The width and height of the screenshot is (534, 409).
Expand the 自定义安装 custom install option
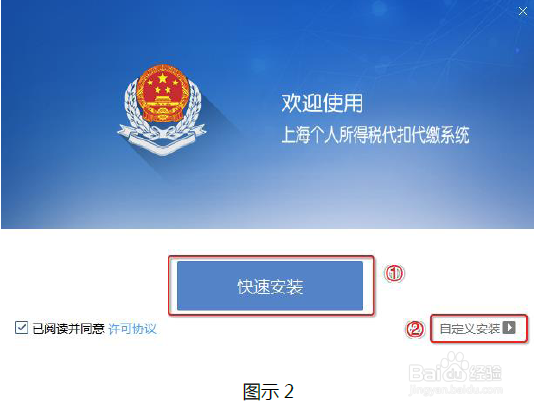[x=478, y=328]
